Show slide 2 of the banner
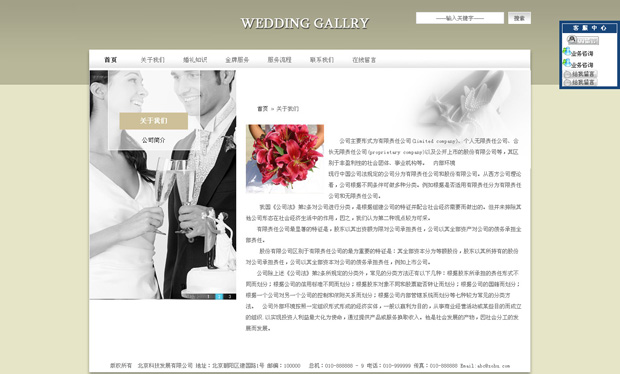 pyautogui.click(x=219, y=297)
